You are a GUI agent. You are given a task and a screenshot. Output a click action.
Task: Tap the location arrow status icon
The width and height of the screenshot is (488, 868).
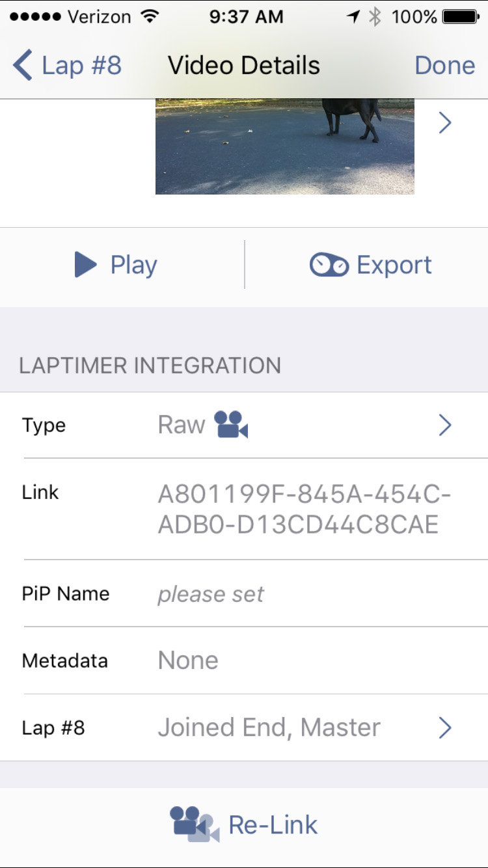click(x=353, y=17)
